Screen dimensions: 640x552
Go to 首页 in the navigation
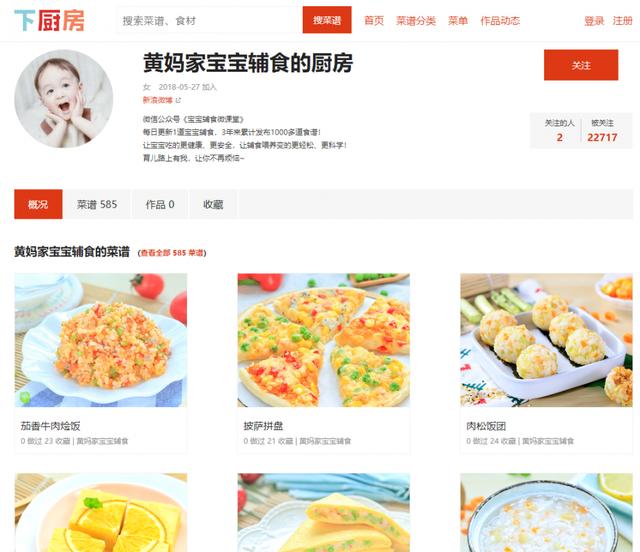(374, 20)
